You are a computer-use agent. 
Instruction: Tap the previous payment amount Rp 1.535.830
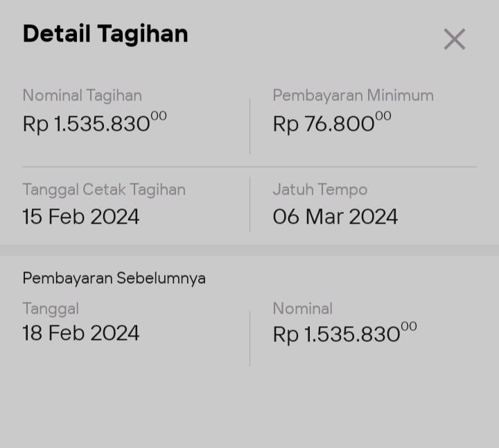pyautogui.click(x=344, y=333)
